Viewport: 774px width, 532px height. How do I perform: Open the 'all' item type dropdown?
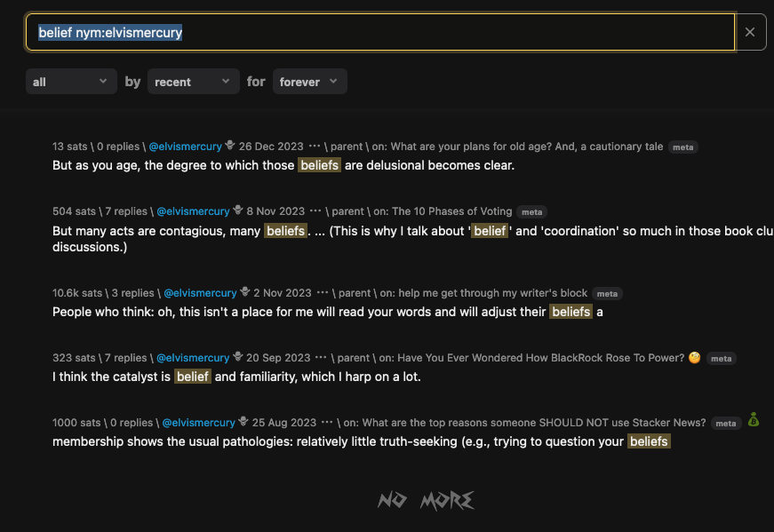coord(71,82)
